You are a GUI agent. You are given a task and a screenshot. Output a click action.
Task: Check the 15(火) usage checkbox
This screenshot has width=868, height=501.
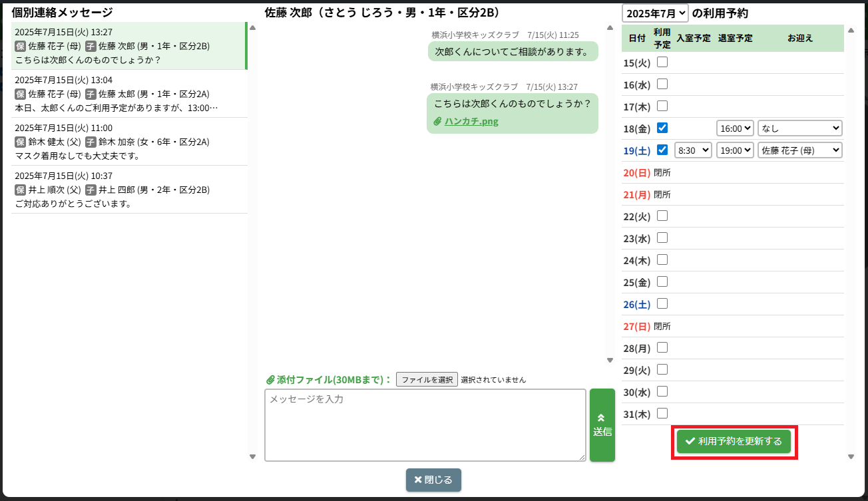click(x=662, y=63)
